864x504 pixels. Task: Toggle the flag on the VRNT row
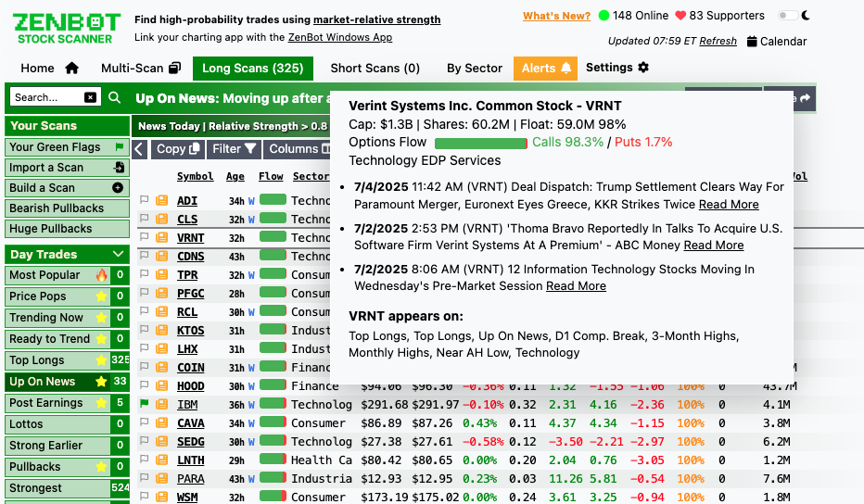(x=145, y=237)
